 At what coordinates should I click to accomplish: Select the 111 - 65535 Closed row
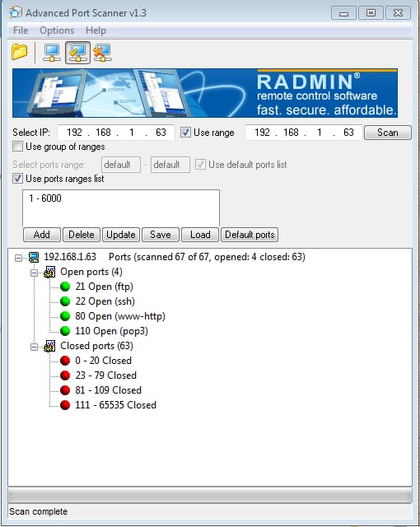pos(115,405)
